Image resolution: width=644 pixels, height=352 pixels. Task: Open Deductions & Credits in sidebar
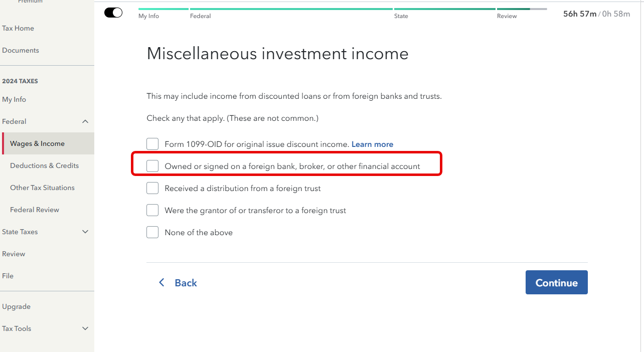coord(44,165)
